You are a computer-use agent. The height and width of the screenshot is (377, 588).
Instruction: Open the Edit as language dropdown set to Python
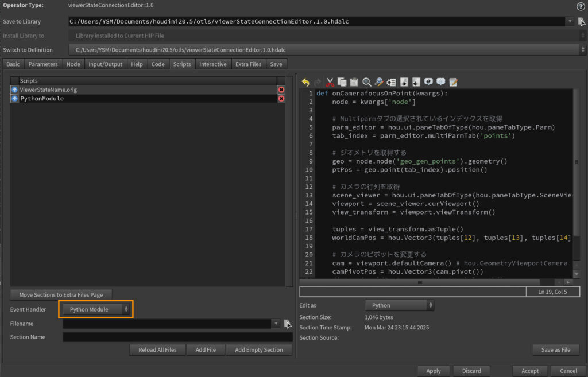pos(400,305)
